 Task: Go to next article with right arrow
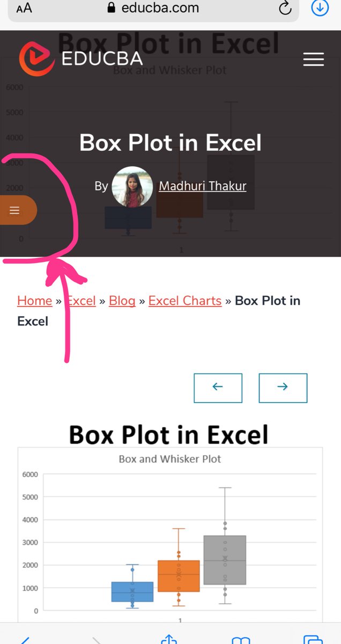[x=283, y=387]
